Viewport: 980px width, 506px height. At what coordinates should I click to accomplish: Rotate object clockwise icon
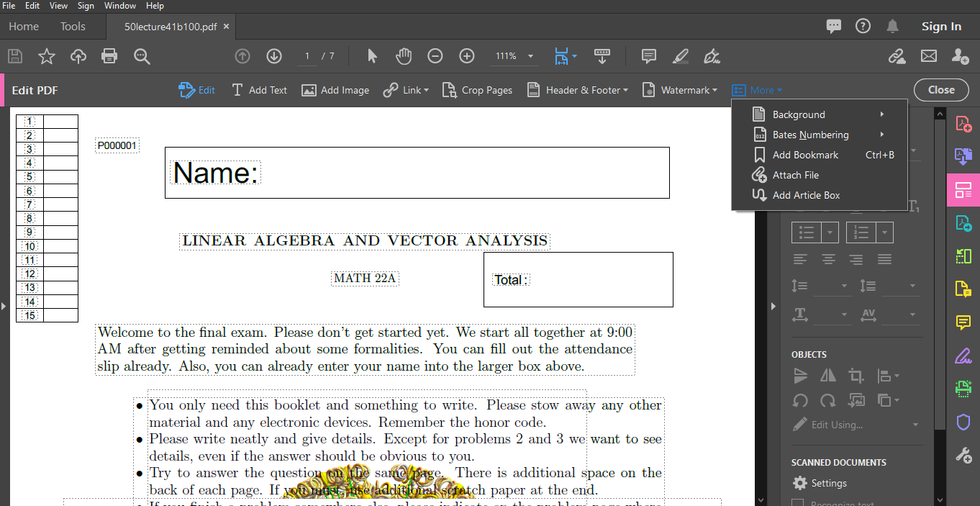(x=828, y=401)
